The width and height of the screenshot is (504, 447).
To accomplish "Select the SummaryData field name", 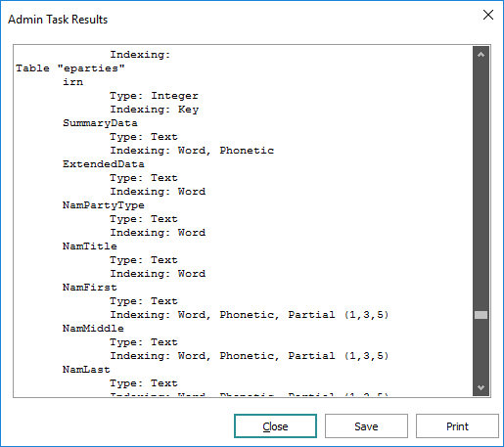I will [x=100, y=123].
